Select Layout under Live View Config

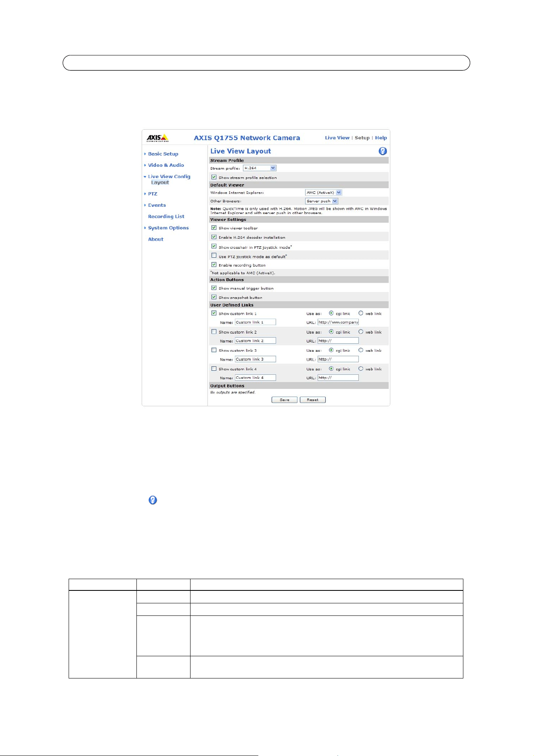point(160,183)
